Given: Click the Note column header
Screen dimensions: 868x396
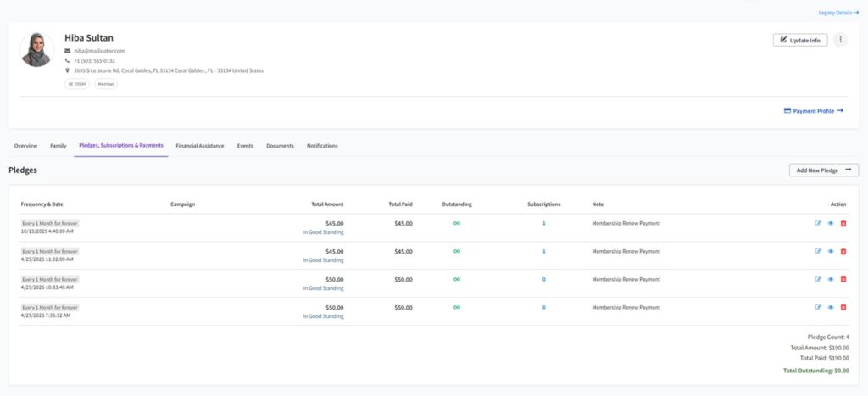Looking at the screenshot, I should [598, 204].
